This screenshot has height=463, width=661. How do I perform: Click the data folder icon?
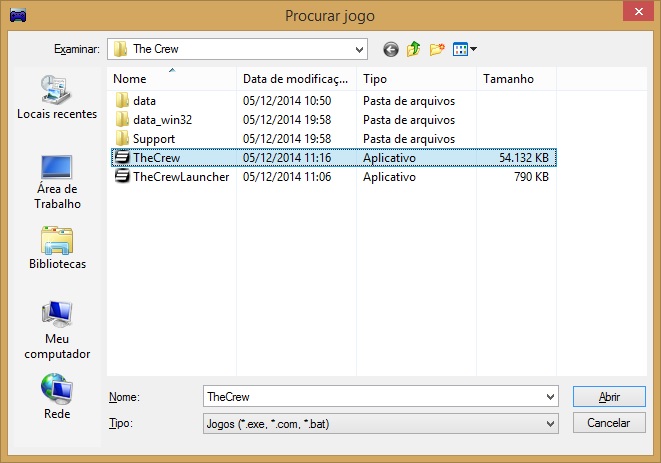[122, 101]
